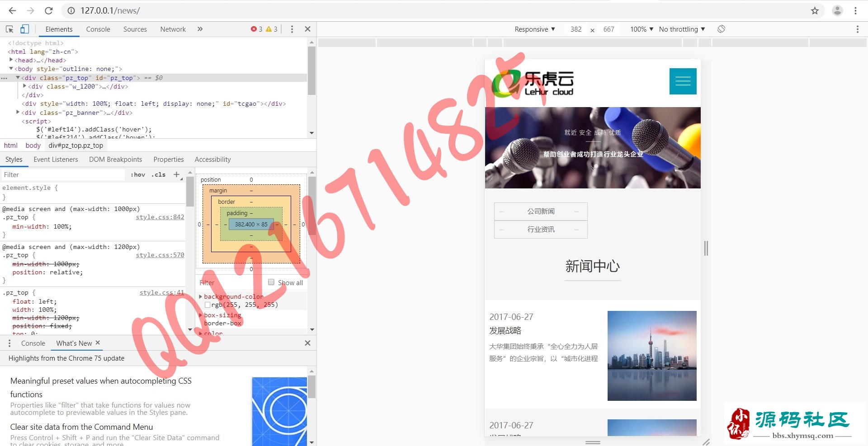Open style.css:842 source link
The height and width of the screenshot is (446, 868).
pos(160,217)
